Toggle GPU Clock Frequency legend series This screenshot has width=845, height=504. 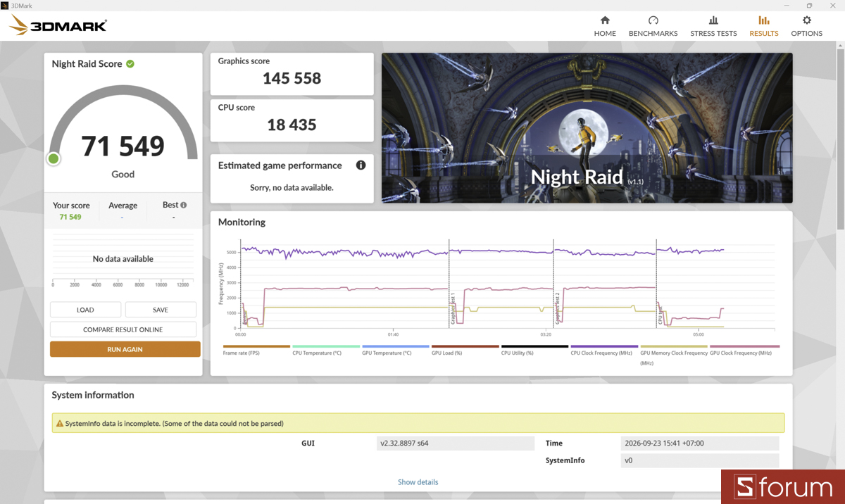click(x=744, y=350)
